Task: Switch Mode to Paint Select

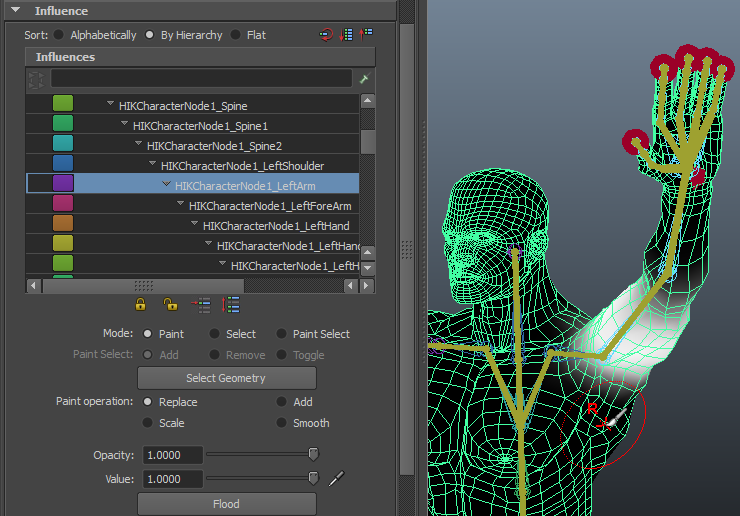Action: (x=282, y=334)
